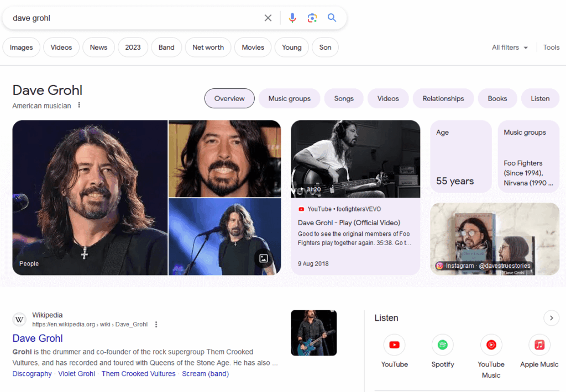Viewport: 566px width, 392px height.
Task: Clear the search query with the X
Action: click(x=268, y=17)
